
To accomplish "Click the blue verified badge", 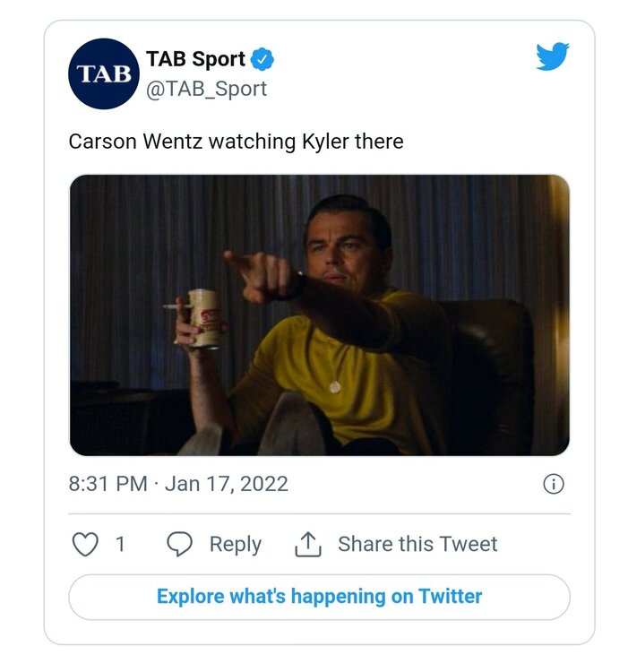I will [x=262, y=60].
